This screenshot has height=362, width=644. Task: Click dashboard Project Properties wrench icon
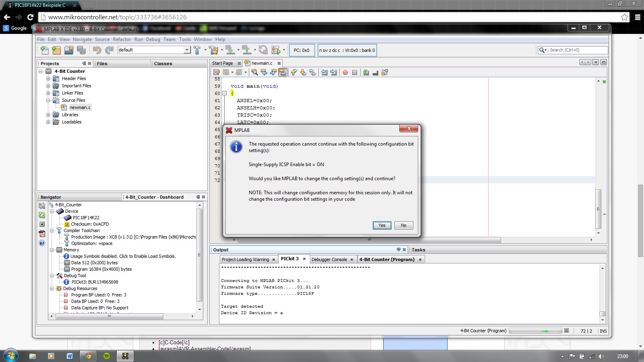(42, 206)
